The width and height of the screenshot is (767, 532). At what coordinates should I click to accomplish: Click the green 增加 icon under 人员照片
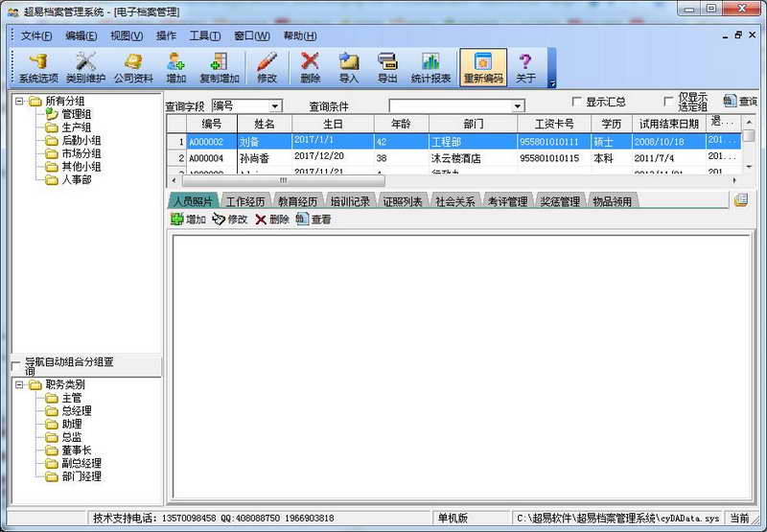click(188, 220)
